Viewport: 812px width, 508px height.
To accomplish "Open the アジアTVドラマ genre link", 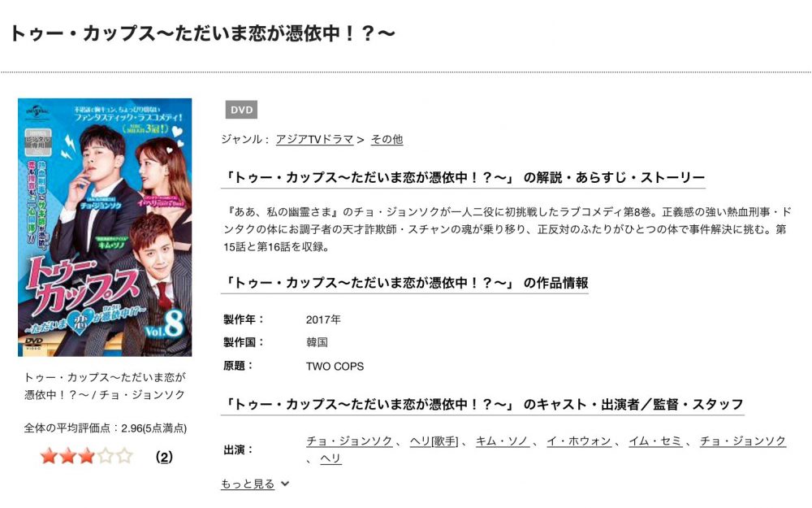I will pyautogui.click(x=314, y=139).
